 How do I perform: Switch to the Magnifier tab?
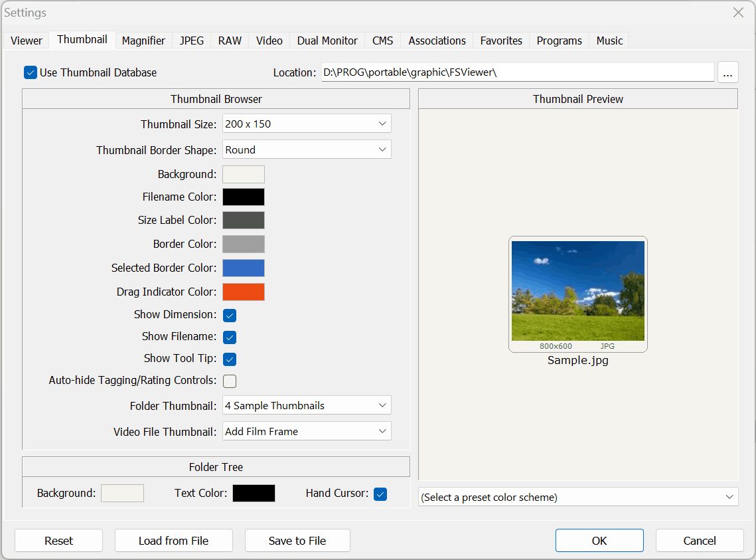point(143,41)
